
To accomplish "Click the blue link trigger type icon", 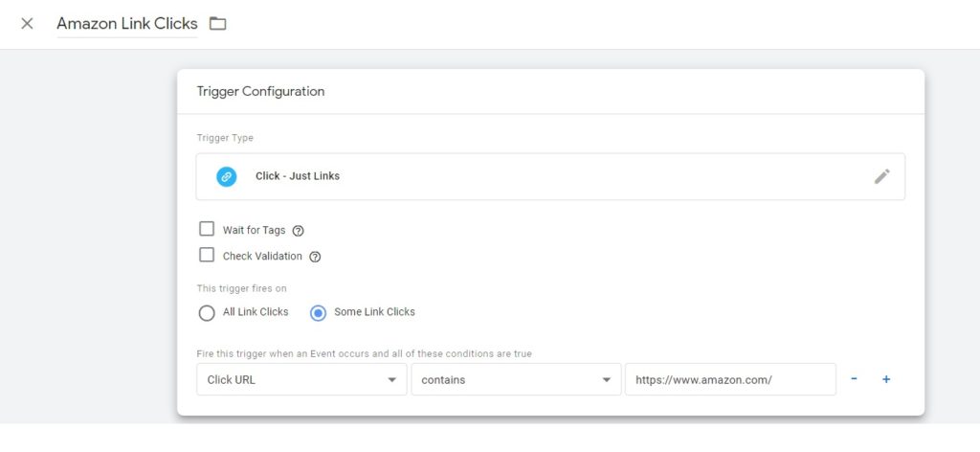I will (226, 176).
